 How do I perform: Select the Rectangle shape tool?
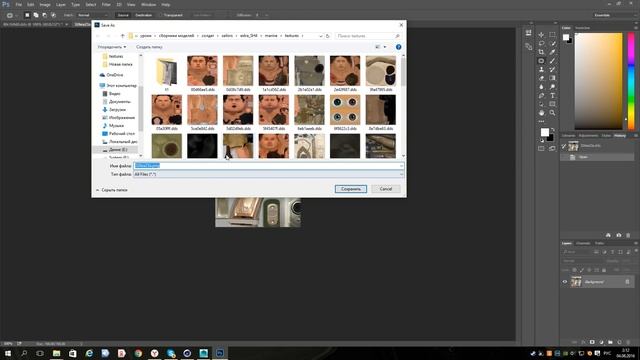click(x=552, y=104)
